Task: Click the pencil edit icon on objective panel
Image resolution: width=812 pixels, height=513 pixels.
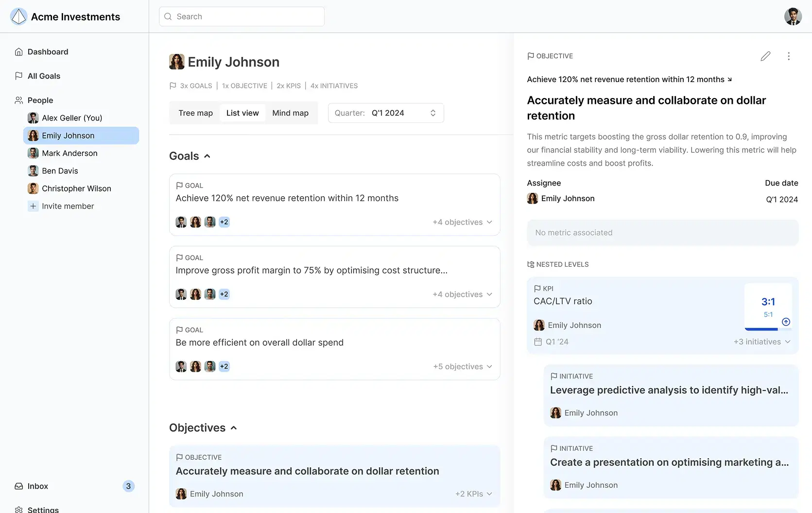Action: [x=765, y=56]
